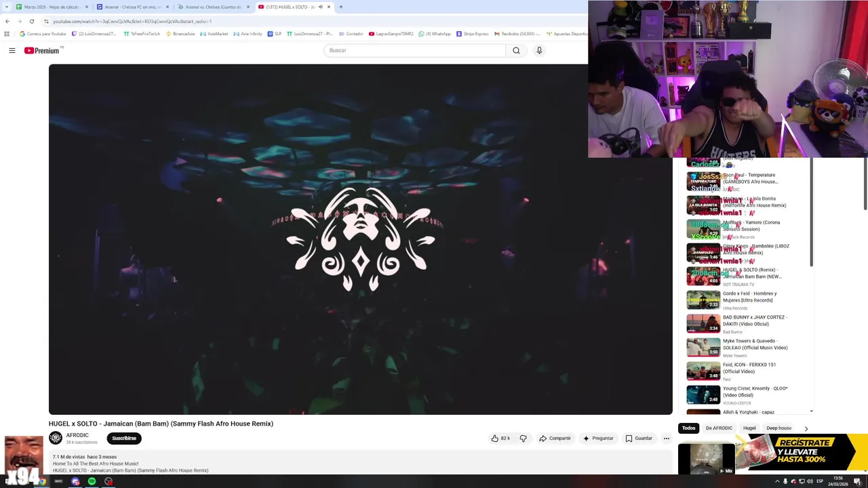Open the notifications center icon
The height and width of the screenshot is (488, 868).
[858, 481]
